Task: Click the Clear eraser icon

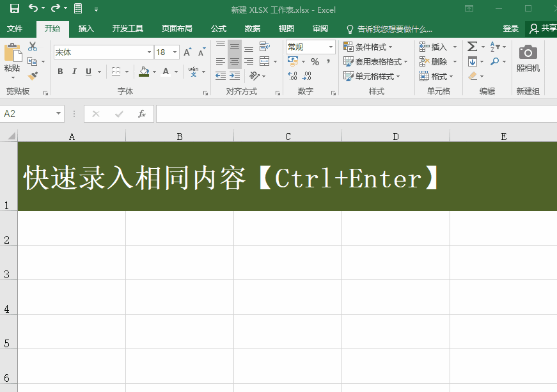Action: point(473,75)
